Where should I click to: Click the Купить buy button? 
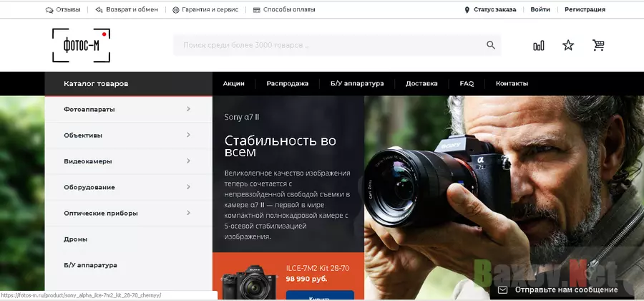tap(320, 296)
